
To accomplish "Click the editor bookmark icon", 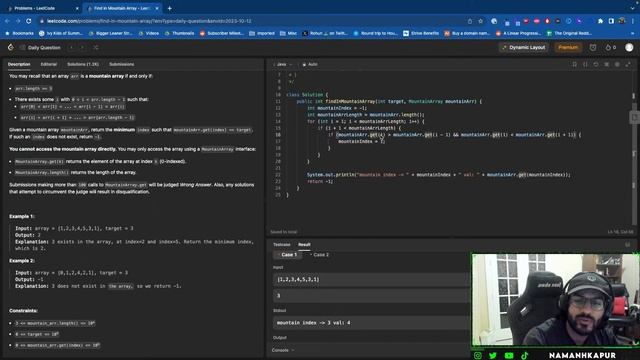I will pos(574,64).
